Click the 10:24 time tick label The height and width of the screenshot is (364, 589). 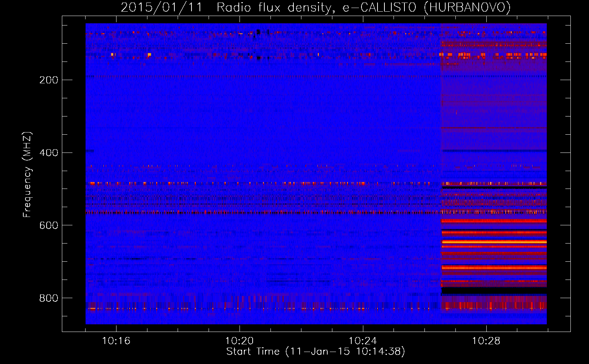(363, 341)
